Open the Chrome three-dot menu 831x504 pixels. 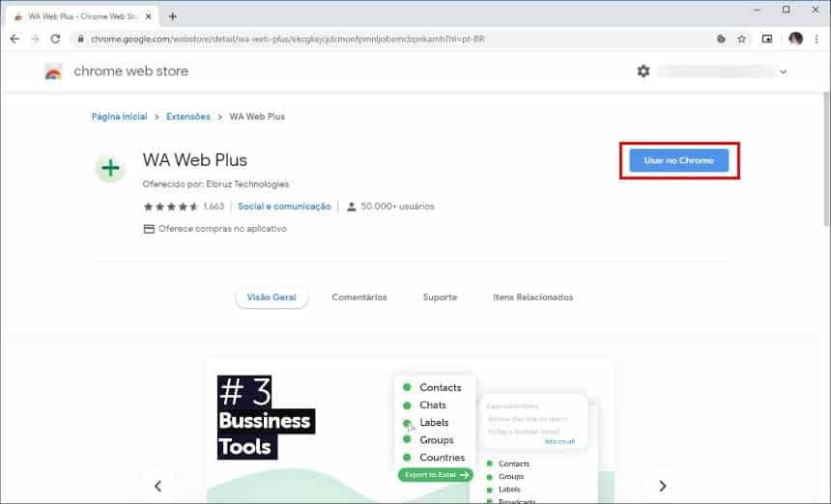pos(817,39)
